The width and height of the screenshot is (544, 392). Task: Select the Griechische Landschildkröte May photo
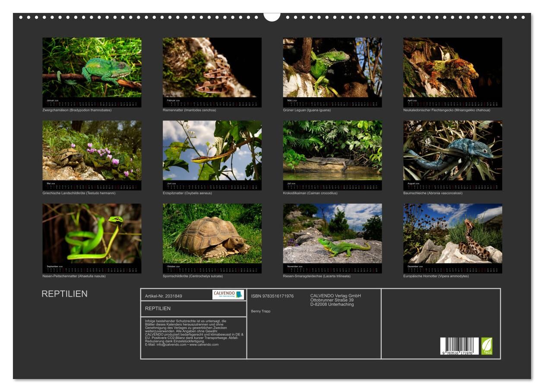(92, 151)
